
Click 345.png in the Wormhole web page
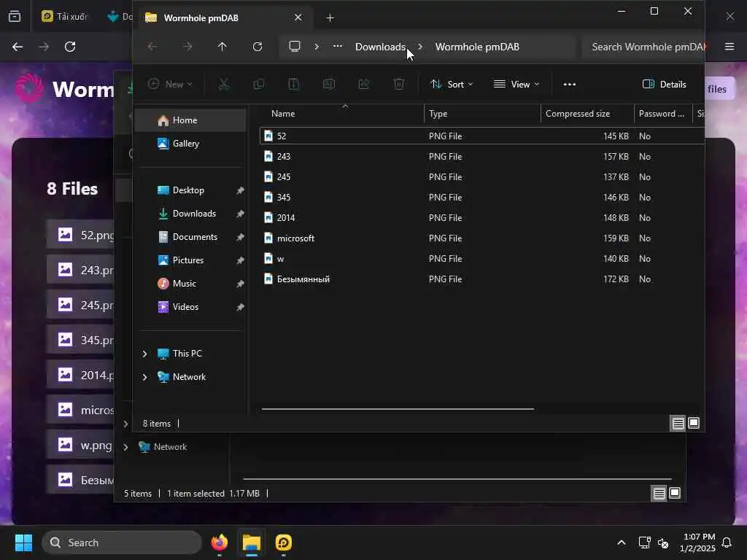[80, 340]
